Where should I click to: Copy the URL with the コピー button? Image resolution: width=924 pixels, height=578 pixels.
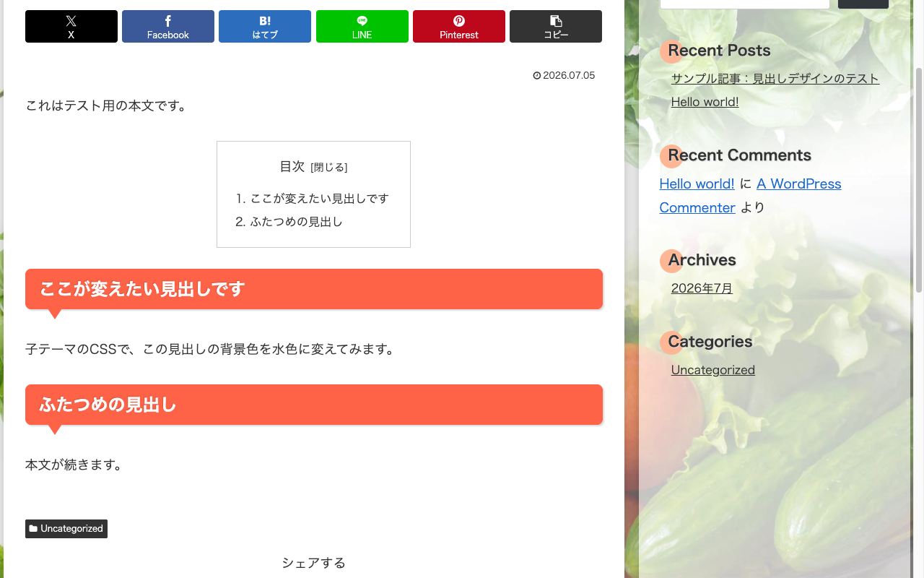[556, 27]
